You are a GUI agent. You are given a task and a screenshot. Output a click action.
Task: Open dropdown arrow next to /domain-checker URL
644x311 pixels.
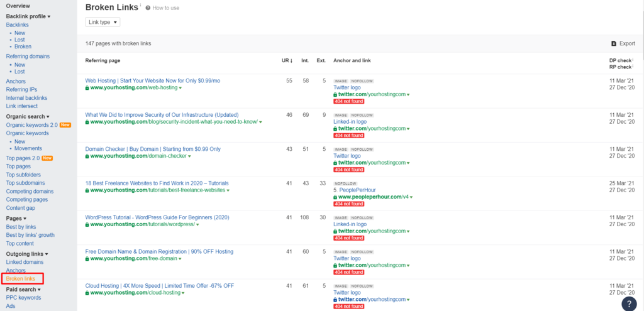point(189,156)
